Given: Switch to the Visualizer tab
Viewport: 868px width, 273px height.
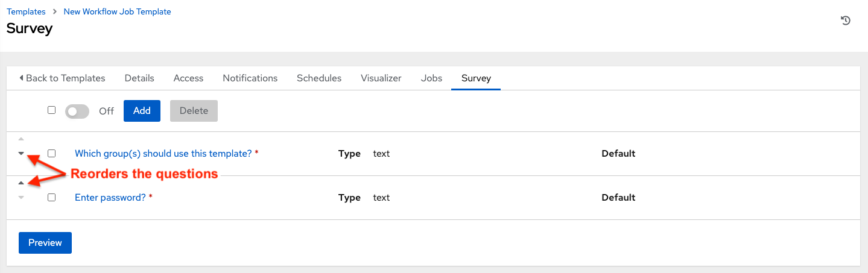Looking at the screenshot, I should tap(381, 78).
